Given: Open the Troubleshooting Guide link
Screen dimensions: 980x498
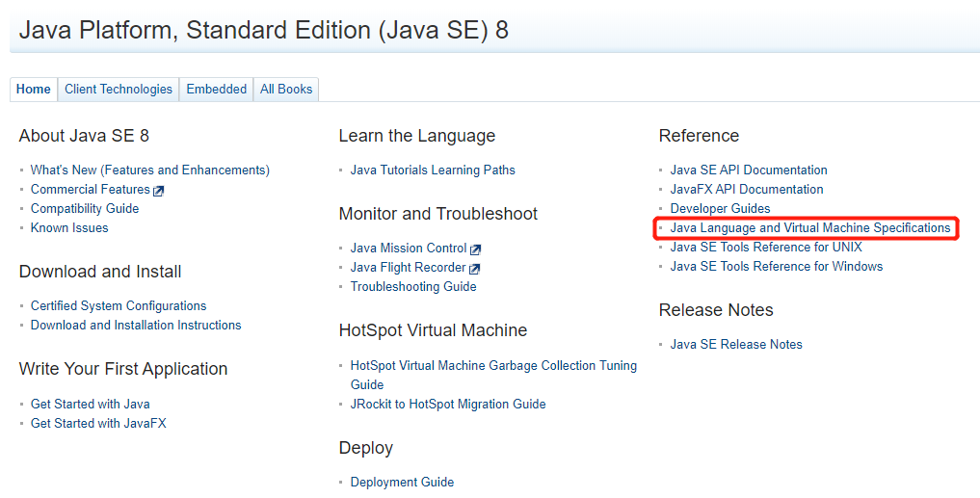Looking at the screenshot, I should 413,287.
